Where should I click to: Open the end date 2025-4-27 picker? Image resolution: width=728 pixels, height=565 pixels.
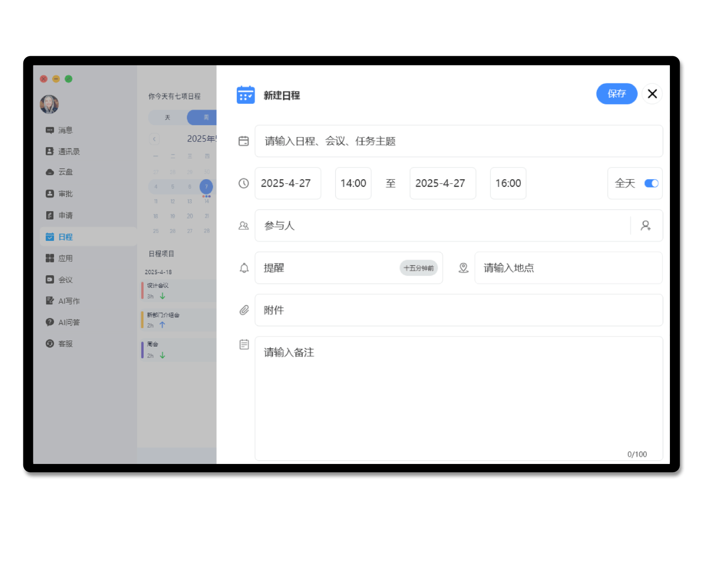coord(443,183)
